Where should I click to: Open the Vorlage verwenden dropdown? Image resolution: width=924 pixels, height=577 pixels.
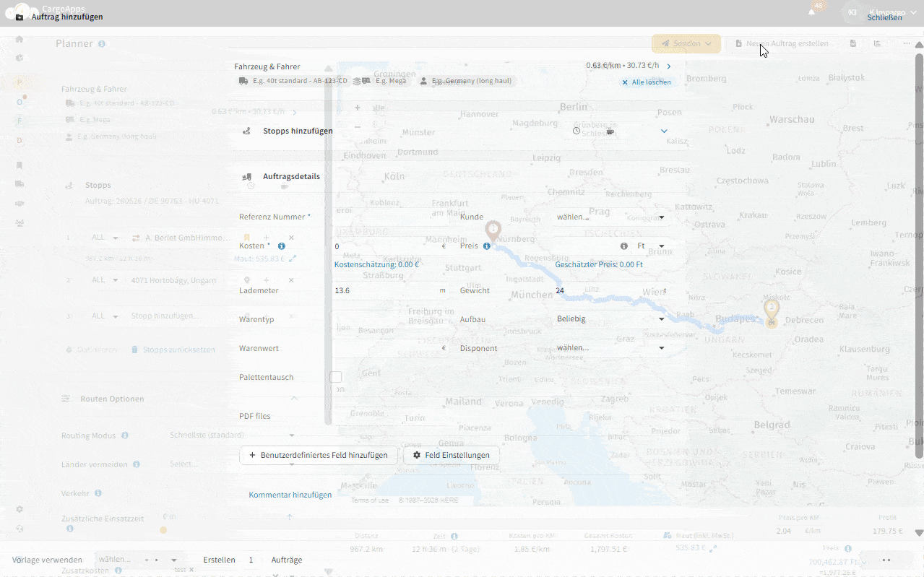click(137, 560)
